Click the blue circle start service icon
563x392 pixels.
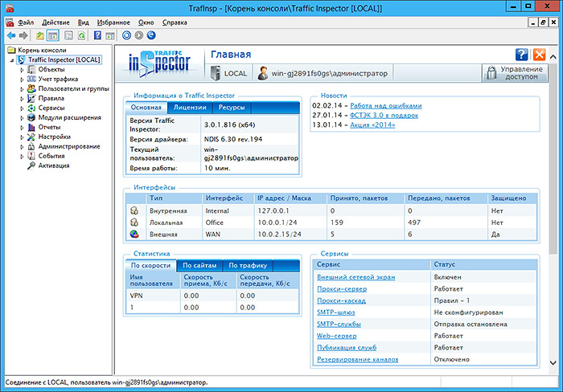(126, 35)
